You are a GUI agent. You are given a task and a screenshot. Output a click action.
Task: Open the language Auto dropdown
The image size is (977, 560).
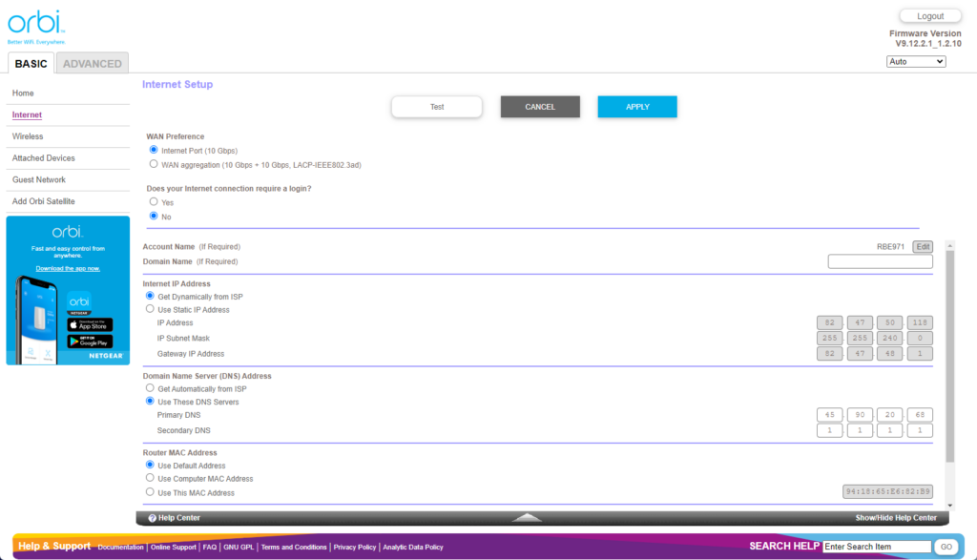point(916,61)
